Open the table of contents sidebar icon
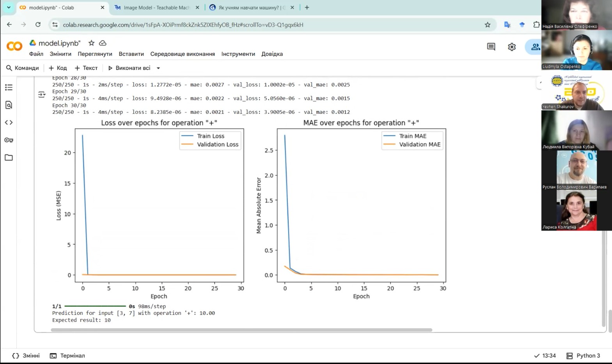The width and height of the screenshot is (612, 364). [9, 87]
